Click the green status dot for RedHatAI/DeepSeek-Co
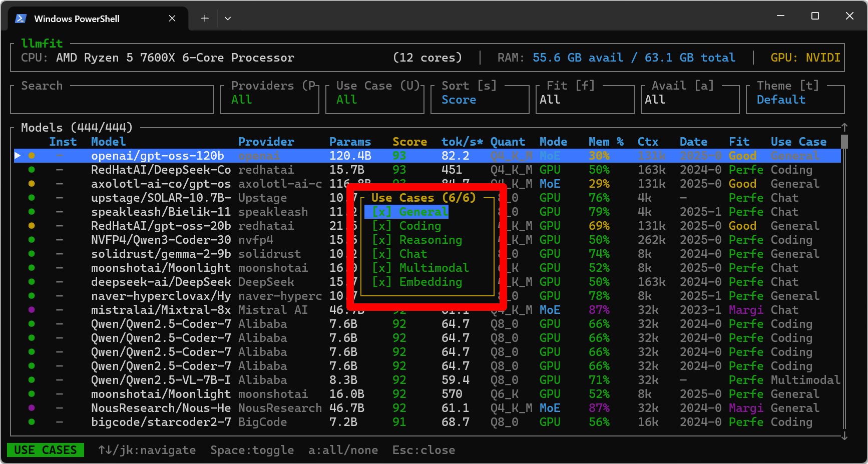This screenshot has width=868, height=464. tap(32, 170)
